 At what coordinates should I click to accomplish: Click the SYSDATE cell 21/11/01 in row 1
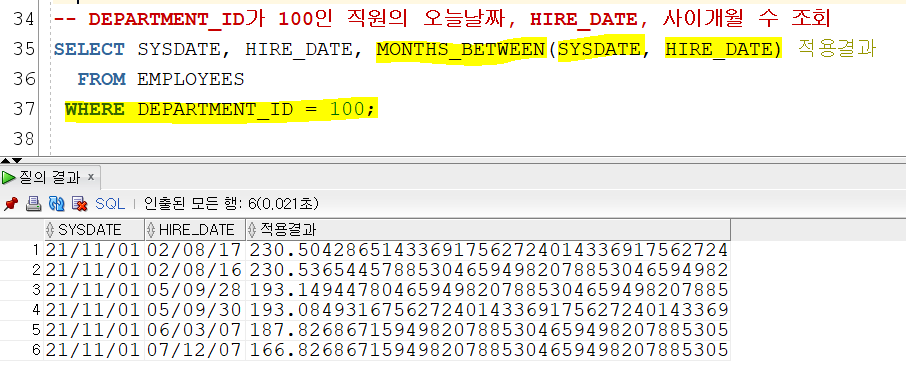[94, 250]
